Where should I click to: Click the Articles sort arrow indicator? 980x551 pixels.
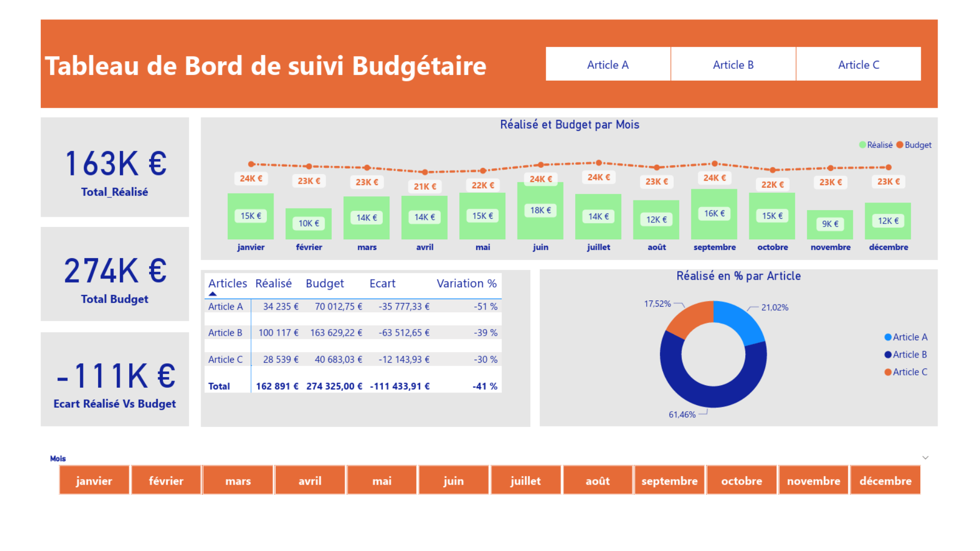click(213, 294)
